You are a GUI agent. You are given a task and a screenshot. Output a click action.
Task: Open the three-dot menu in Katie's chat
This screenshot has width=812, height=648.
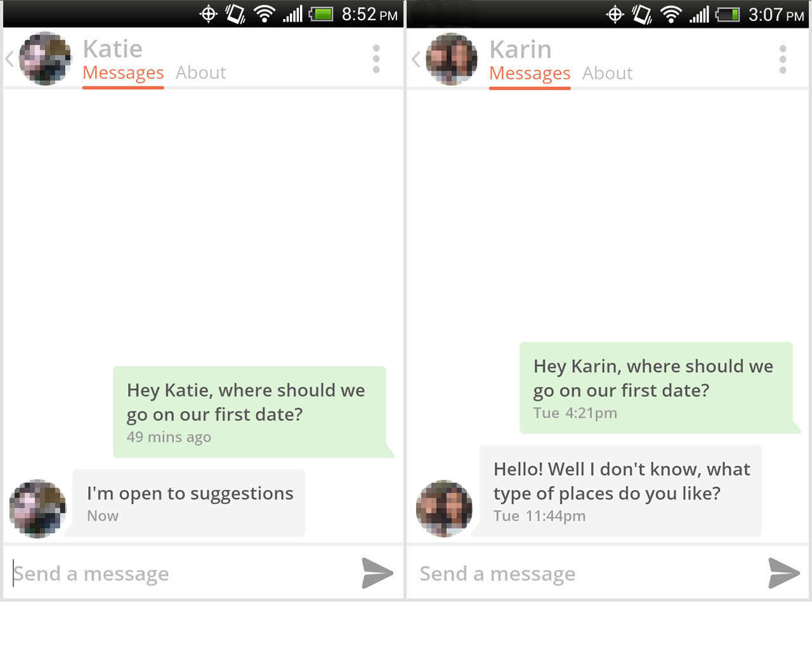(376, 58)
